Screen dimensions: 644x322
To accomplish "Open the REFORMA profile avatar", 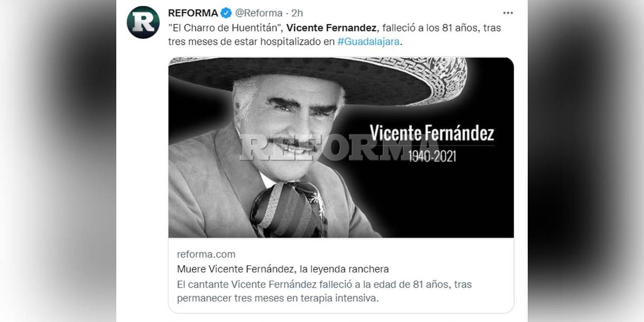I will (x=143, y=22).
